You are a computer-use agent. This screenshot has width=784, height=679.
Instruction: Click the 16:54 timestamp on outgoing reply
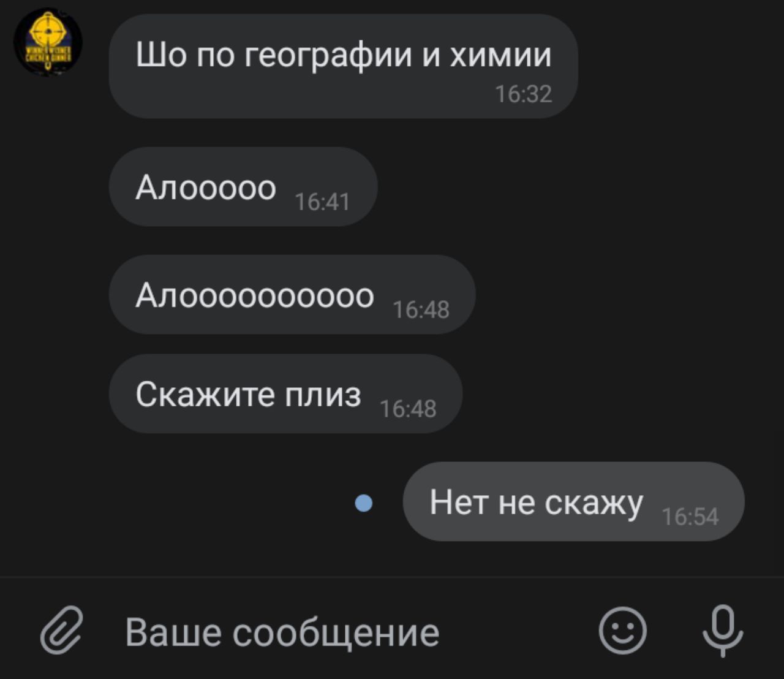pos(690,517)
